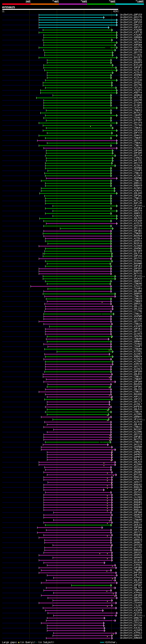This screenshot has width=146, height=644.
Task: Select label UniRef100_B9S2E7
Action: click(131, 58)
